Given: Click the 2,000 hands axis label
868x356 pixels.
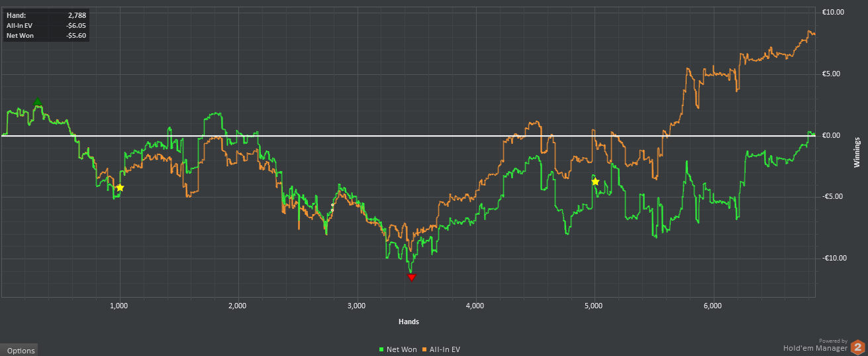Looking at the screenshot, I should 237,306.
